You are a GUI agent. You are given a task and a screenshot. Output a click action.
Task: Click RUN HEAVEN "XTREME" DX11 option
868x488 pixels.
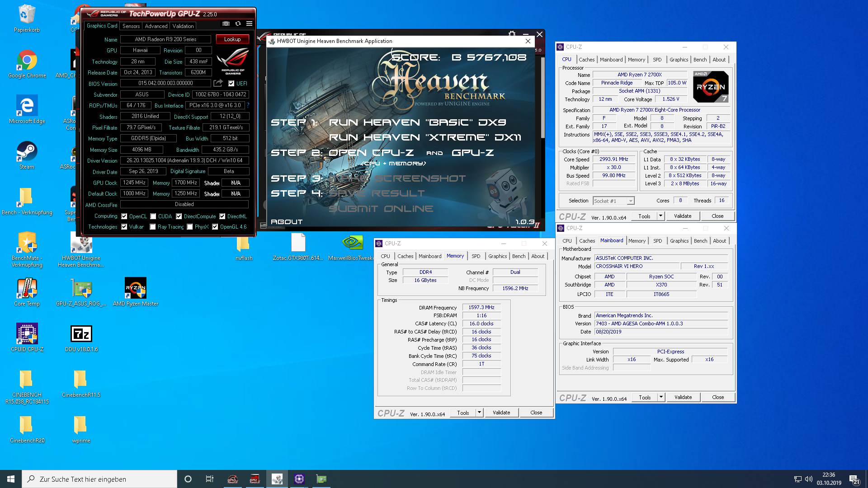click(425, 137)
